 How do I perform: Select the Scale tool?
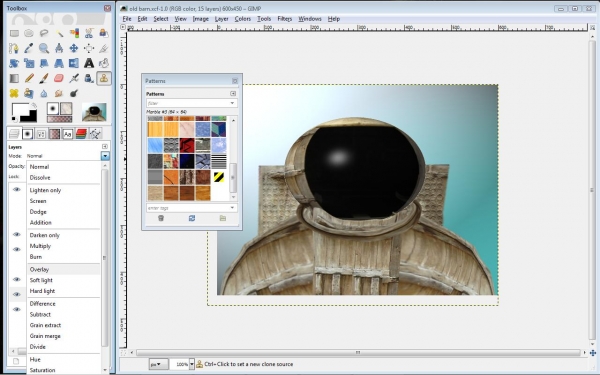pos(29,63)
